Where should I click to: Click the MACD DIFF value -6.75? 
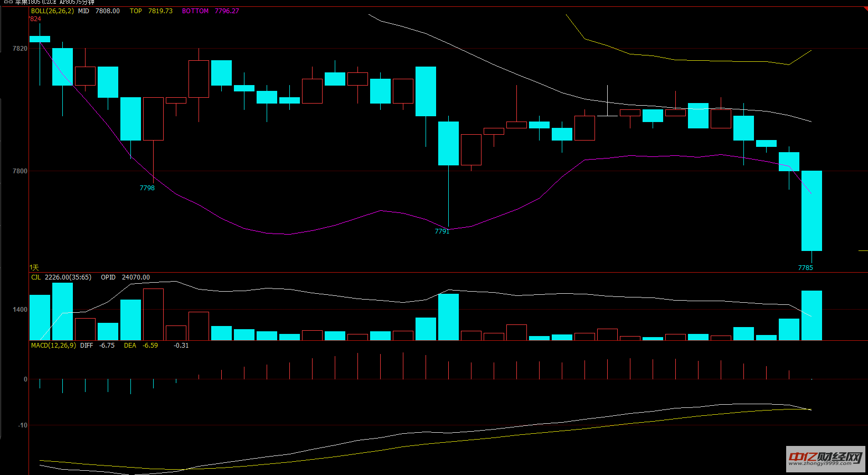coord(107,346)
